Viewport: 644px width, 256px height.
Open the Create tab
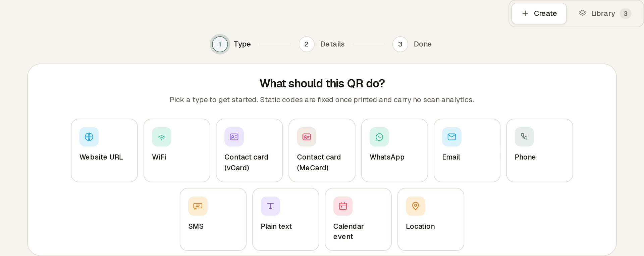click(x=539, y=13)
